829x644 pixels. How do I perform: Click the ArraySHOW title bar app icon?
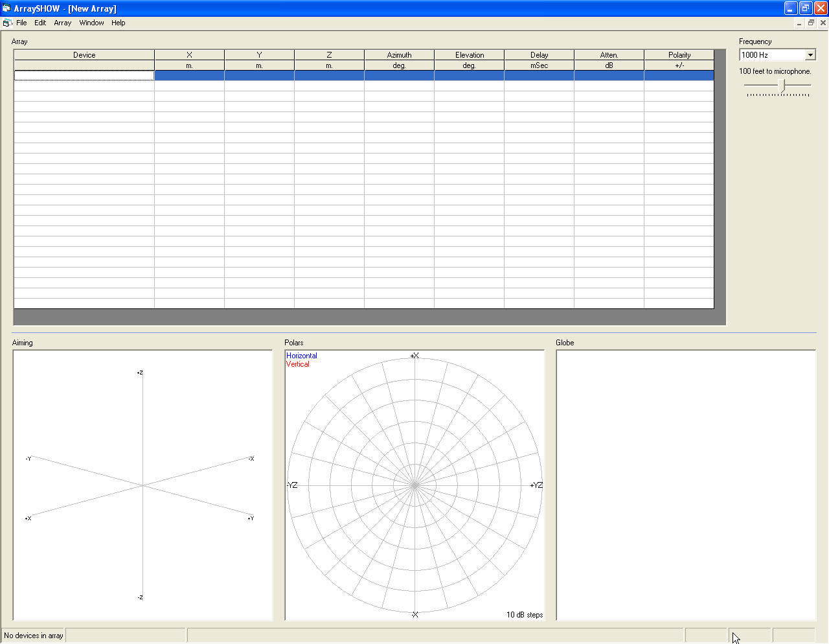pos(6,8)
